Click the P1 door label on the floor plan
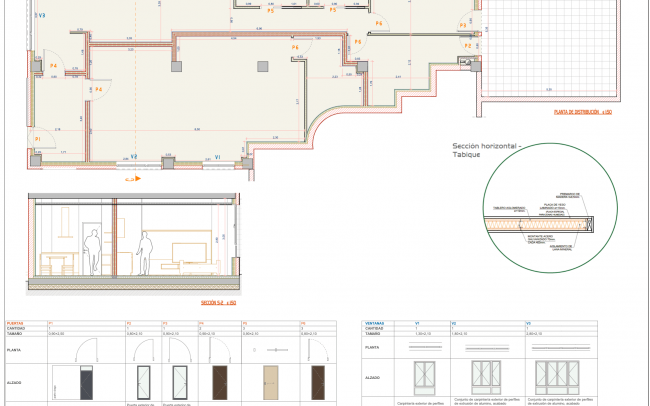 click(x=38, y=138)
